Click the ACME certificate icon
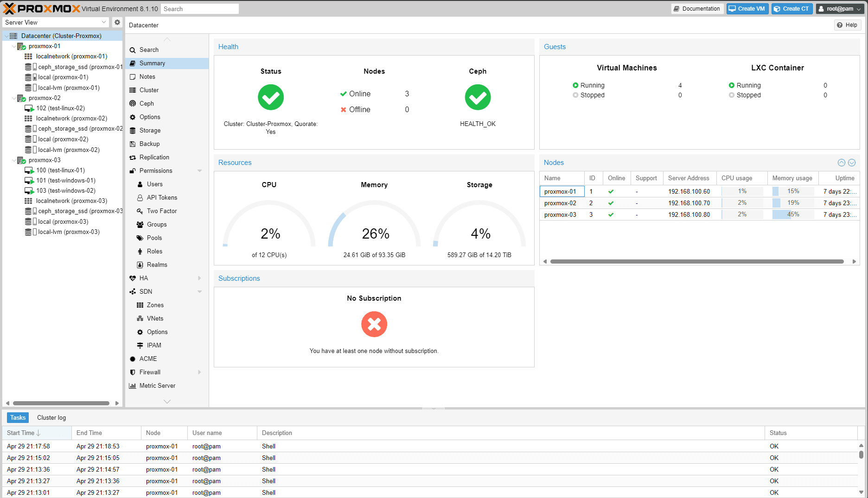Viewport: 868px width, 498px height. [x=133, y=359]
